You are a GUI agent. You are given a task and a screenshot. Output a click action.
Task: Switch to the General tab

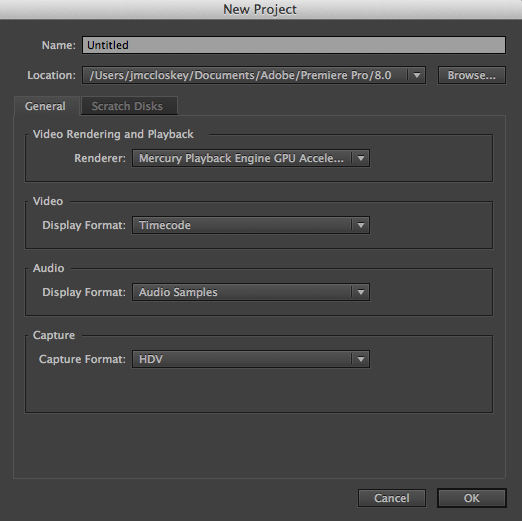point(46,106)
